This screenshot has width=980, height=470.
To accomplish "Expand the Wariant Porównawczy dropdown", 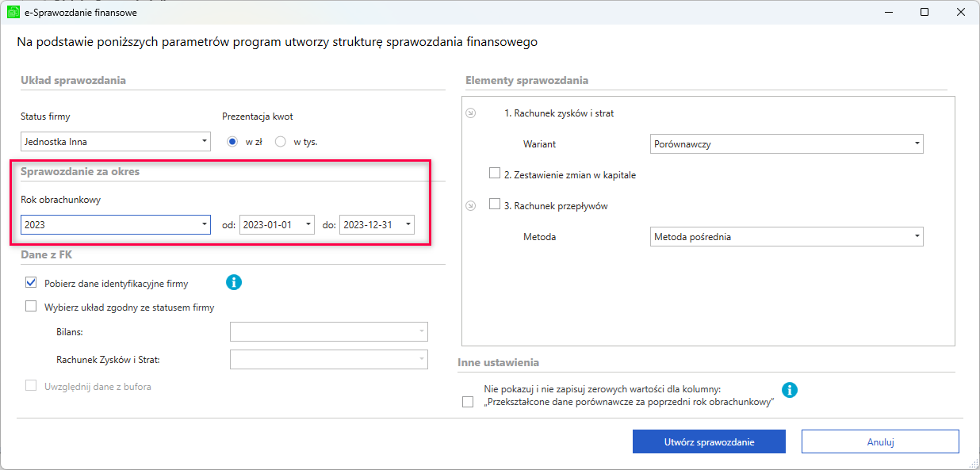I will click(x=787, y=144).
